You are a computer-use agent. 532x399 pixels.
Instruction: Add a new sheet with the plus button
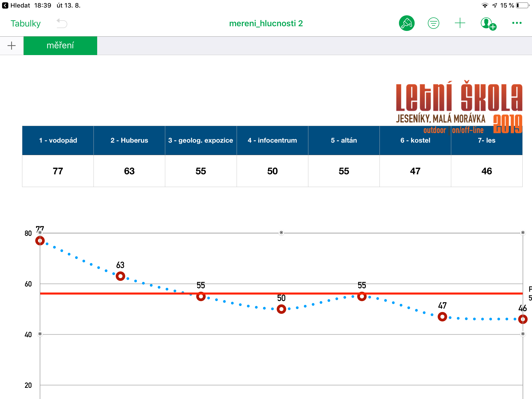click(11, 46)
